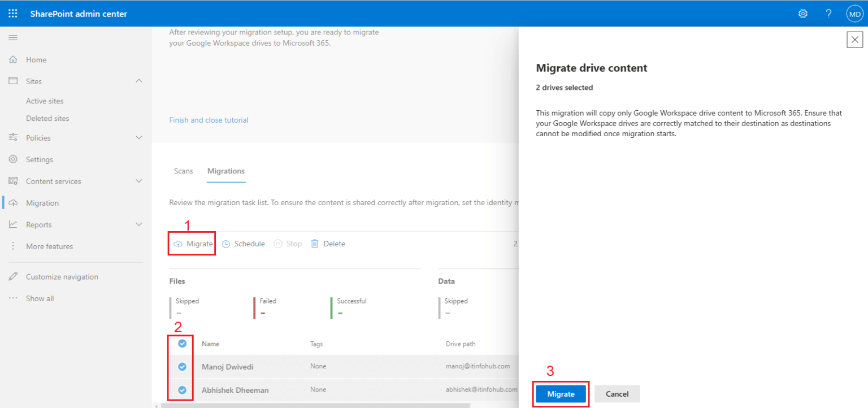Collapse navigation using the hamburger icon
This screenshot has height=408, width=868.
(x=12, y=37)
